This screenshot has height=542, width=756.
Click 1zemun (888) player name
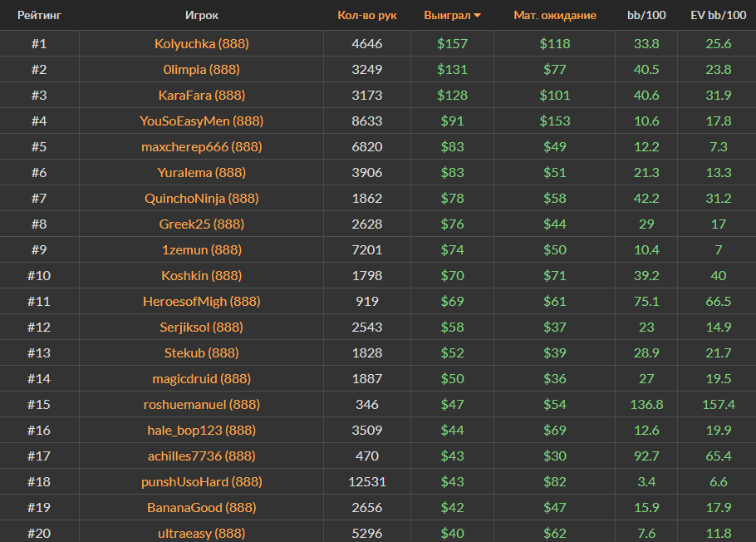(x=201, y=250)
